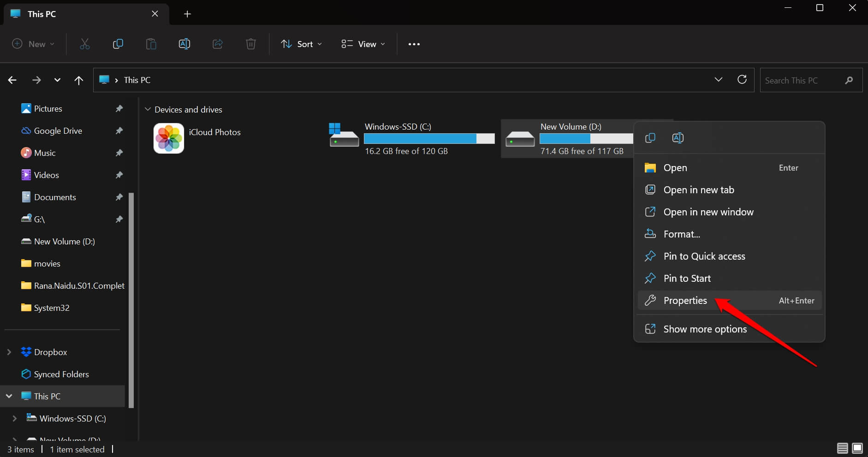The height and width of the screenshot is (457, 868).
Task: Click Copy icon in context menu
Action: (x=650, y=138)
